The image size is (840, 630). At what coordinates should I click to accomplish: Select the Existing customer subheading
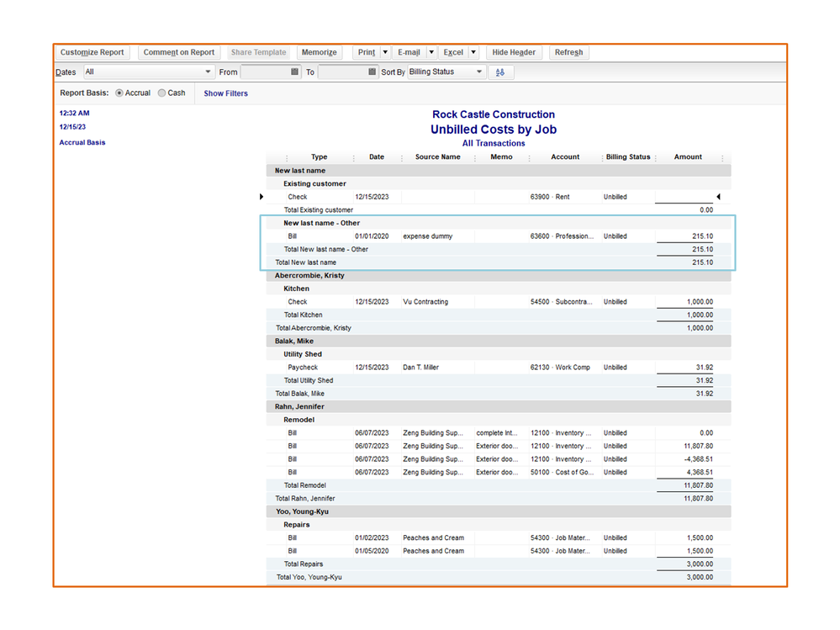coord(314,183)
